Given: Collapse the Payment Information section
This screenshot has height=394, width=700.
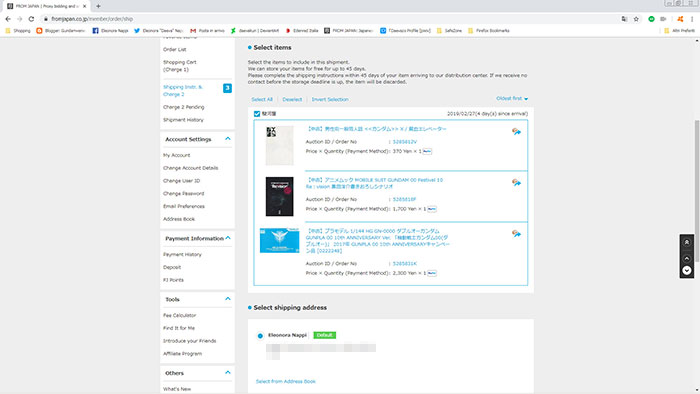Looking at the screenshot, I should [x=228, y=238].
